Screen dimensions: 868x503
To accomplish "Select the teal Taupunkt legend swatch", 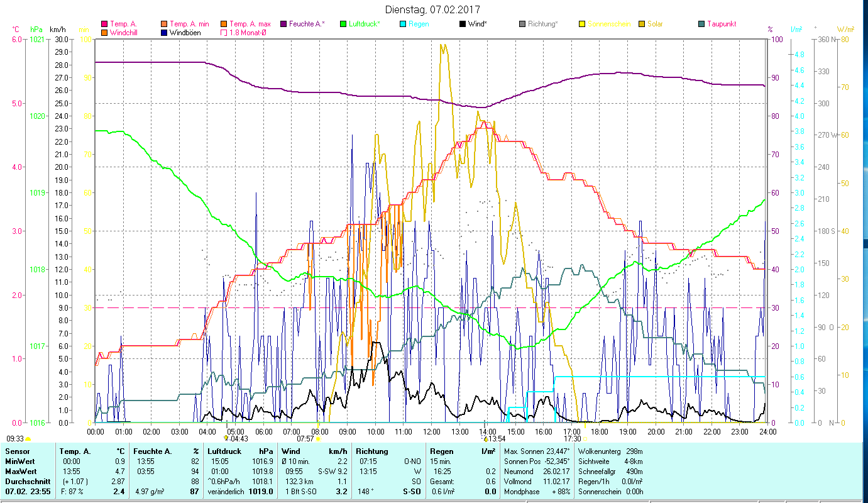I will coord(701,24).
